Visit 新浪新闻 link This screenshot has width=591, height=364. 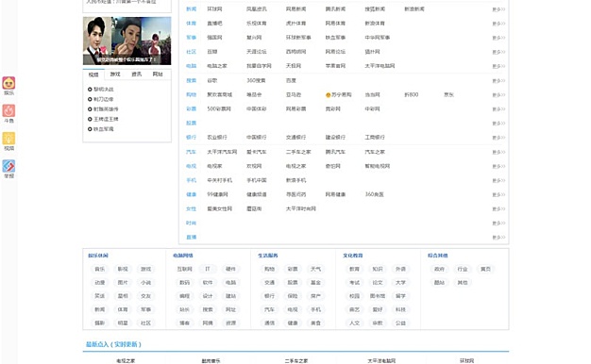pyautogui.click(x=414, y=9)
